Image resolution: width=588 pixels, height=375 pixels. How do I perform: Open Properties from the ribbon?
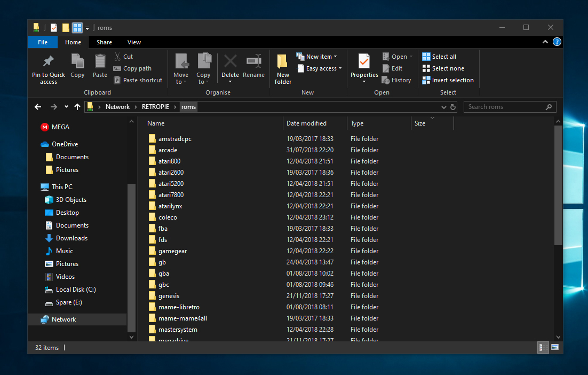pyautogui.click(x=364, y=68)
